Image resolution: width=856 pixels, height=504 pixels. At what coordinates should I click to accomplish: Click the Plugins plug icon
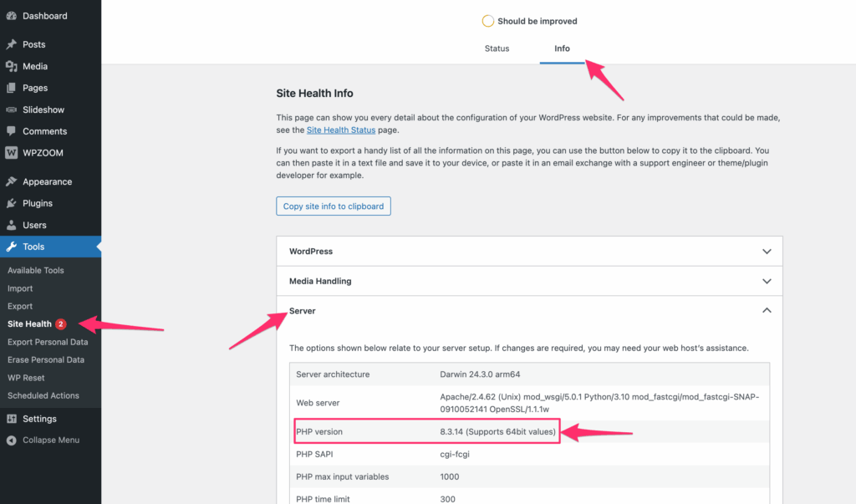[x=11, y=203]
